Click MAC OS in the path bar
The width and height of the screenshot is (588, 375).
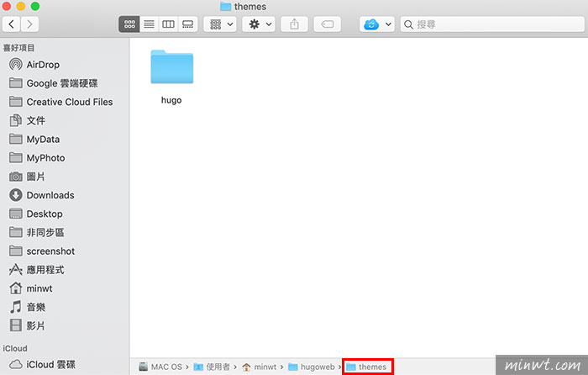coord(160,367)
